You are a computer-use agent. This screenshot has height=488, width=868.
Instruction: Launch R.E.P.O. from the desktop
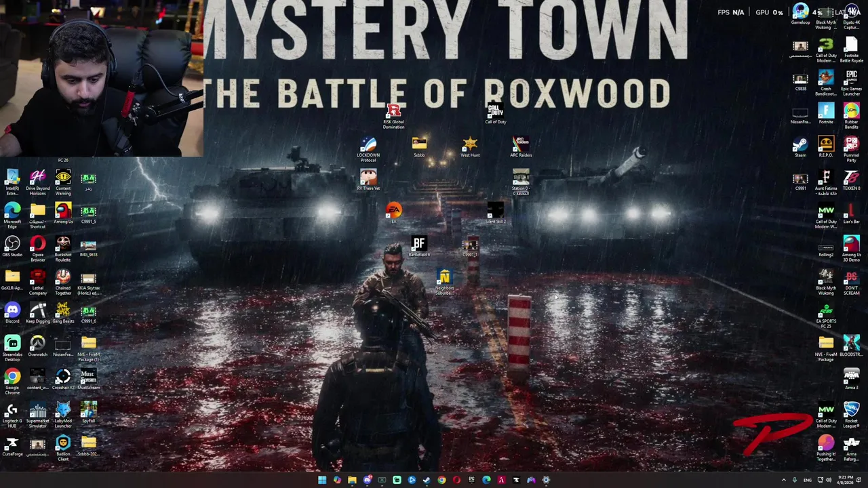(x=826, y=146)
